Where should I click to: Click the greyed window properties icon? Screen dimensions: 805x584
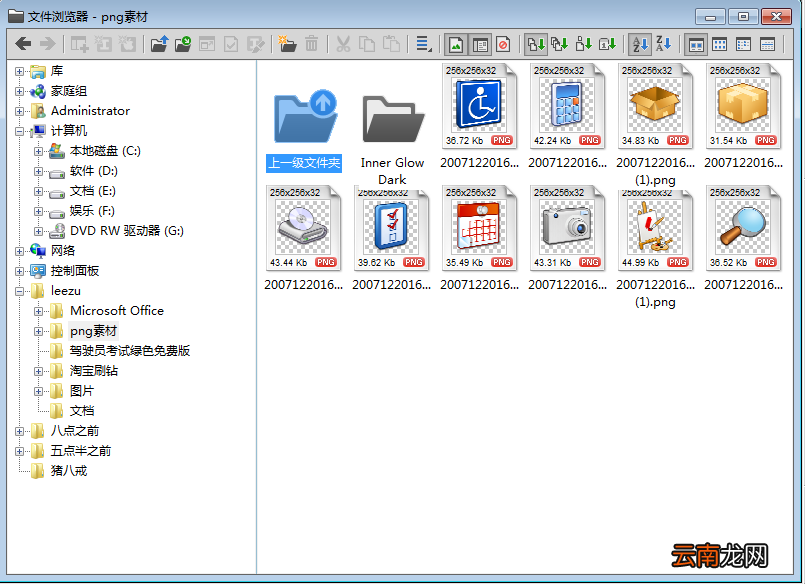[207, 44]
